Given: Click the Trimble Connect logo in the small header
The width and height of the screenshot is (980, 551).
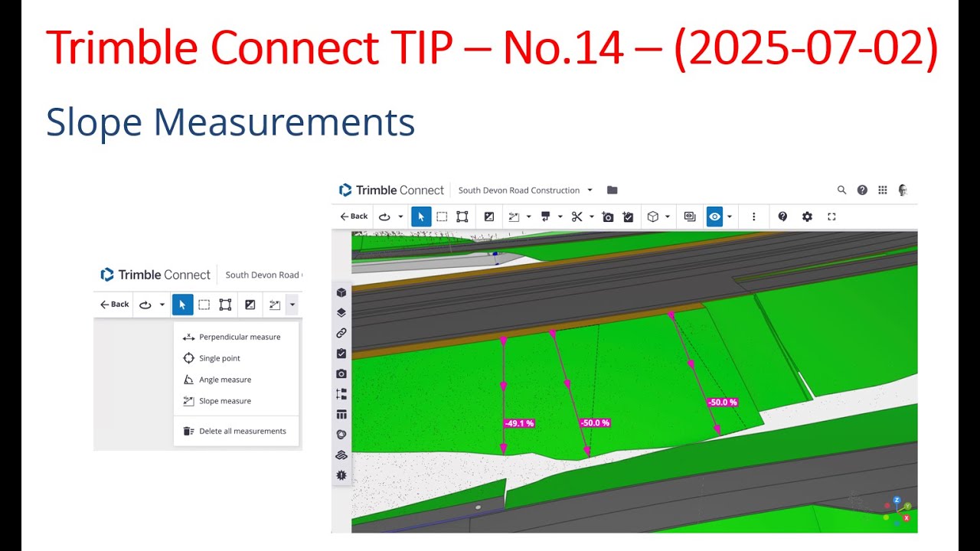Looking at the screenshot, I should 155,275.
